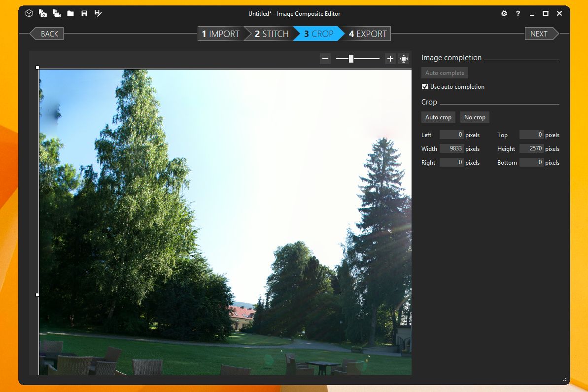Click New Panorama From Video icon
Image resolution: width=588 pixels, height=392 pixels.
coord(57,13)
